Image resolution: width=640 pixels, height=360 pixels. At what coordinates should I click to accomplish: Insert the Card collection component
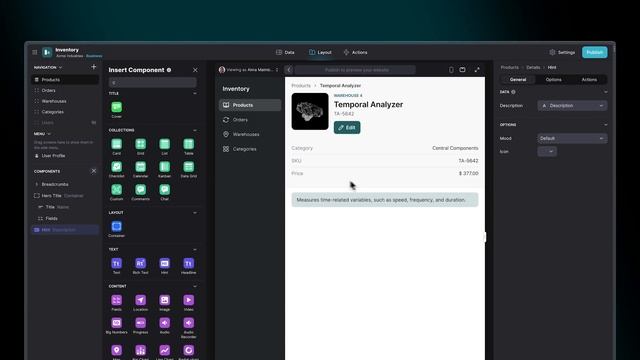(x=116, y=144)
